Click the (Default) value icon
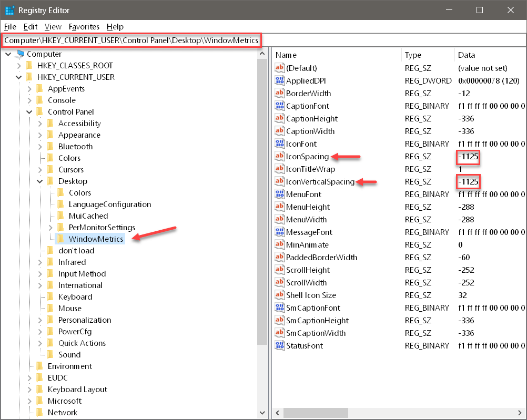This screenshot has width=527, height=420. point(279,68)
